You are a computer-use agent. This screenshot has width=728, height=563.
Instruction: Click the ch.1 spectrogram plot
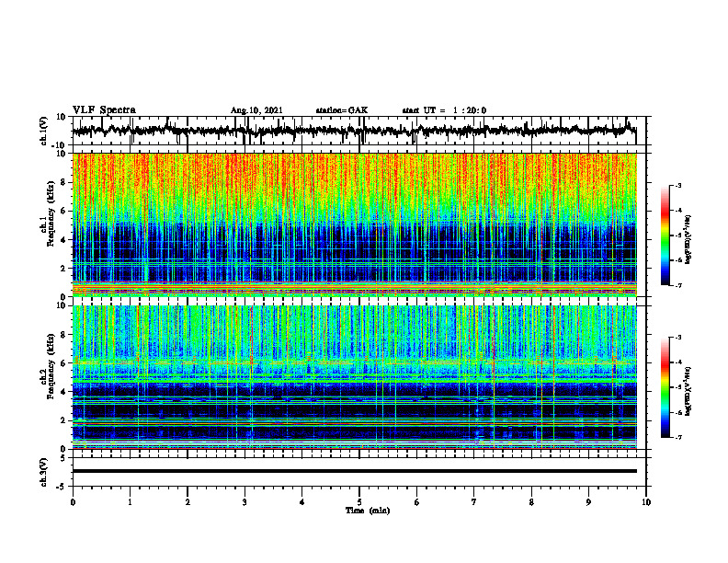[x=355, y=224]
